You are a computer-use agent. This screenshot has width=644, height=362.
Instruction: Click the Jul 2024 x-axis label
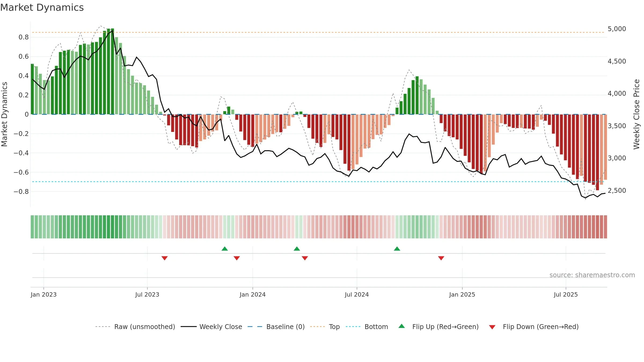click(357, 294)
